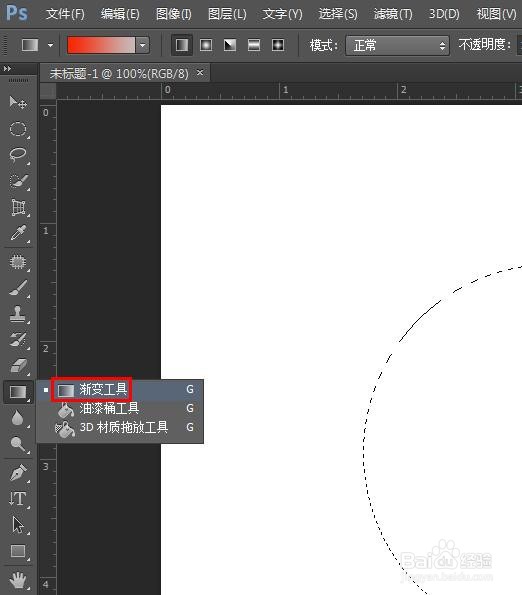Image resolution: width=522 pixels, height=595 pixels.
Task: Choose 3D 材质拖放工具 from the flyout
Action: click(120, 428)
